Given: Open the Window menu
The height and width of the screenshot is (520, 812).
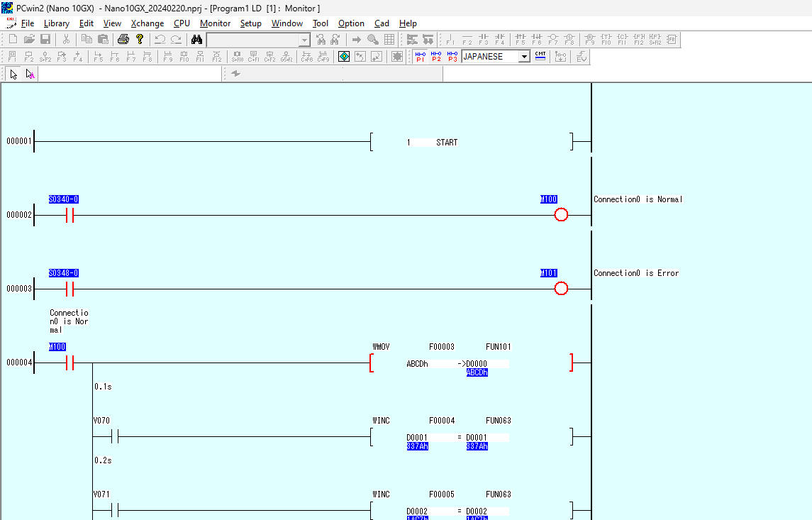Looking at the screenshot, I should 287,23.
